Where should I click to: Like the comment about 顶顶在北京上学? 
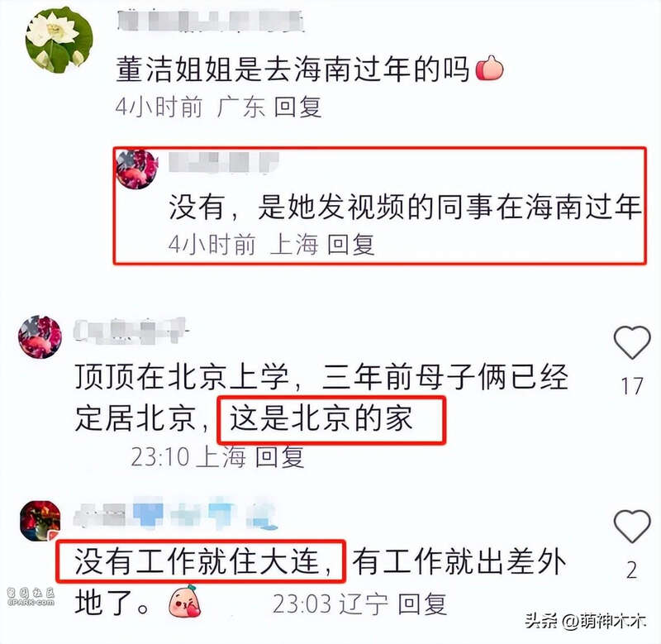[x=632, y=342]
